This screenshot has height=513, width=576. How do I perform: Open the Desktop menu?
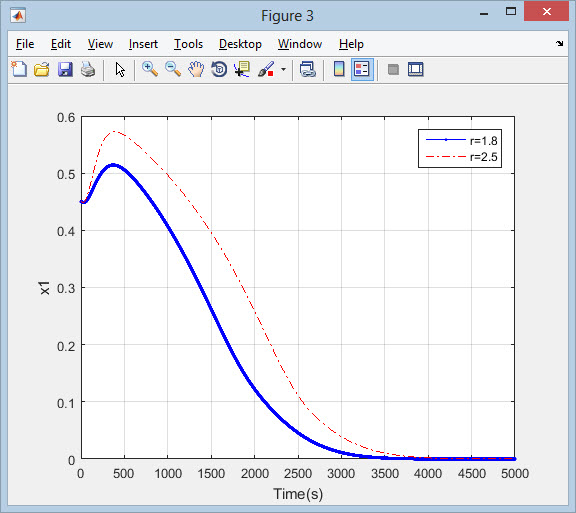click(x=240, y=44)
